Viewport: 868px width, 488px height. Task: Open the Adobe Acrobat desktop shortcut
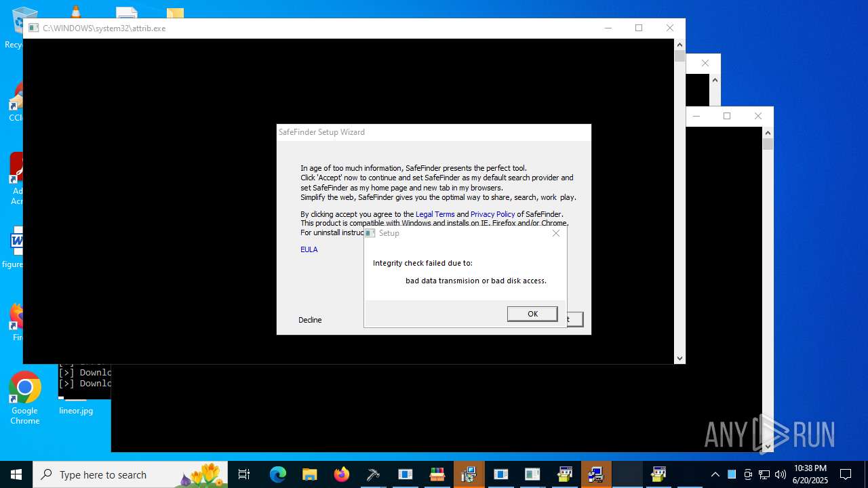point(15,180)
